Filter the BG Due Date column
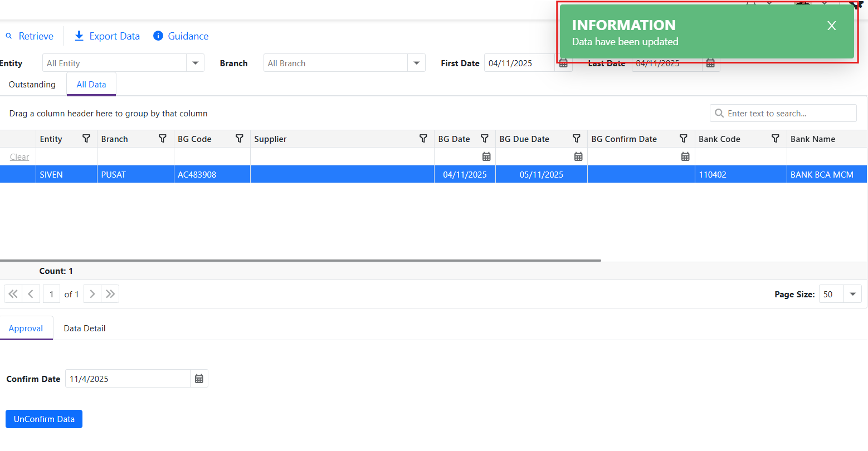 tap(577, 139)
